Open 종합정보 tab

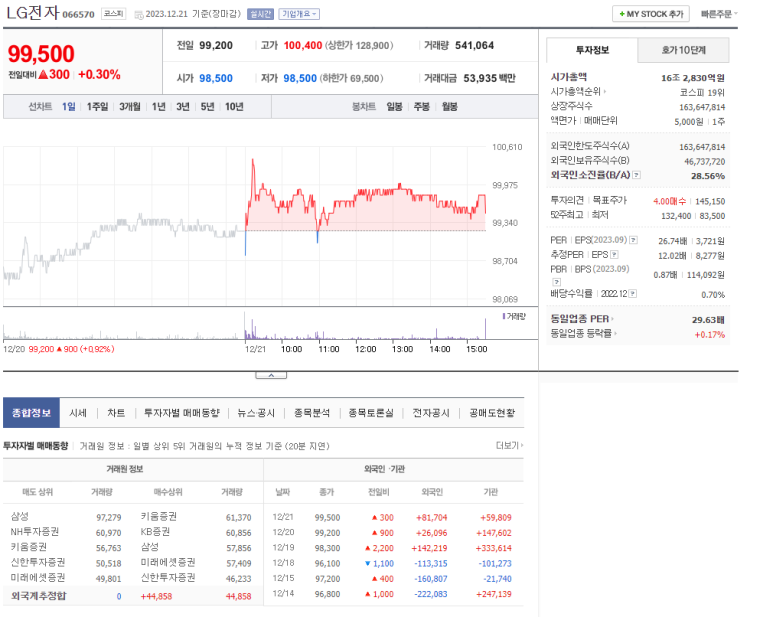pos(32,412)
